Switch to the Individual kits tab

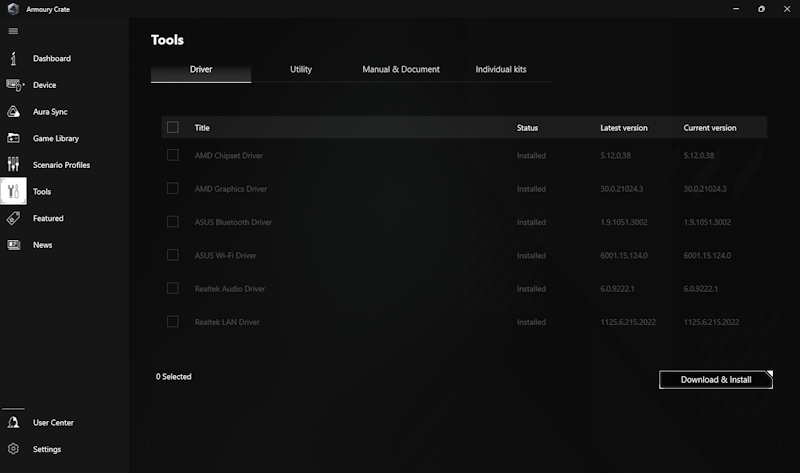(501, 69)
